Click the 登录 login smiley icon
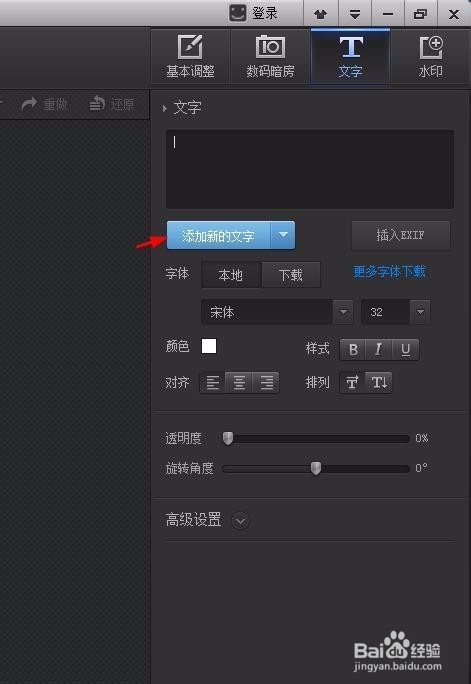The width and height of the screenshot is (471, 684). coord(238,13)
